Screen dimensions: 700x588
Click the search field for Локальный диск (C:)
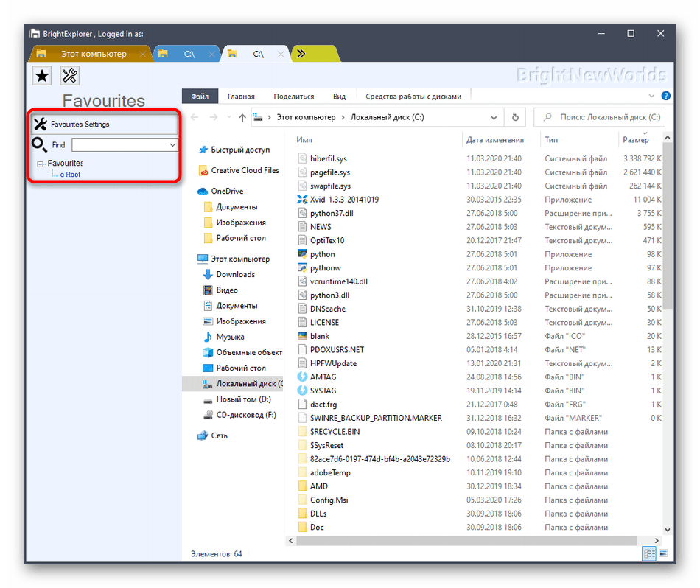click(x=601, y=118)
